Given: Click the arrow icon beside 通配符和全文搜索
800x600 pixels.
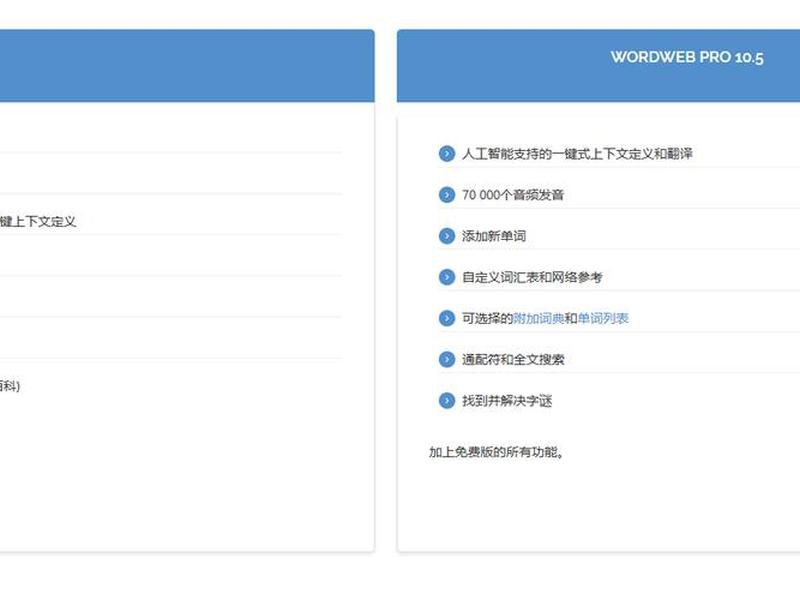Looking at the screenshot, I should [x=446, y=360].
